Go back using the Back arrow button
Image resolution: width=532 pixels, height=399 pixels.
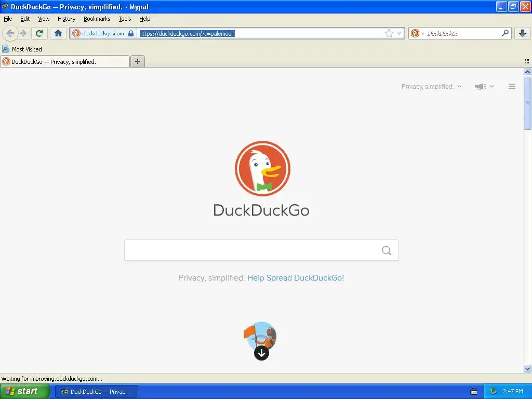[x=10, y=33]
